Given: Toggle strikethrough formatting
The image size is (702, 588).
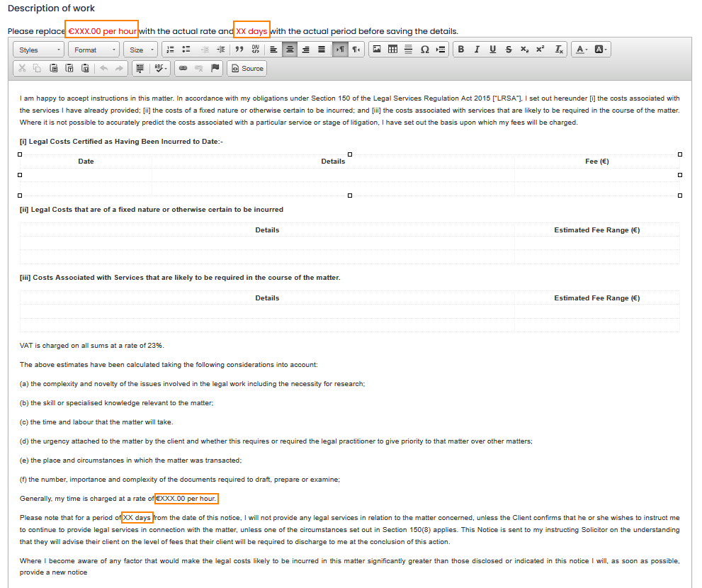Looking at the screenshot, I should [x=509, y=50].
